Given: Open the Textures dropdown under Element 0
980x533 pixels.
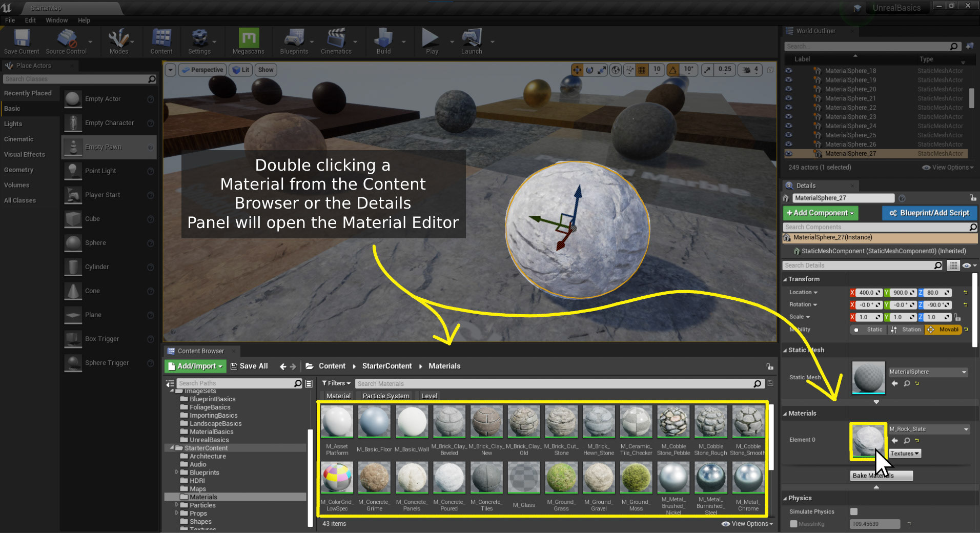Looking at the screenshot, I should [905, 454].
